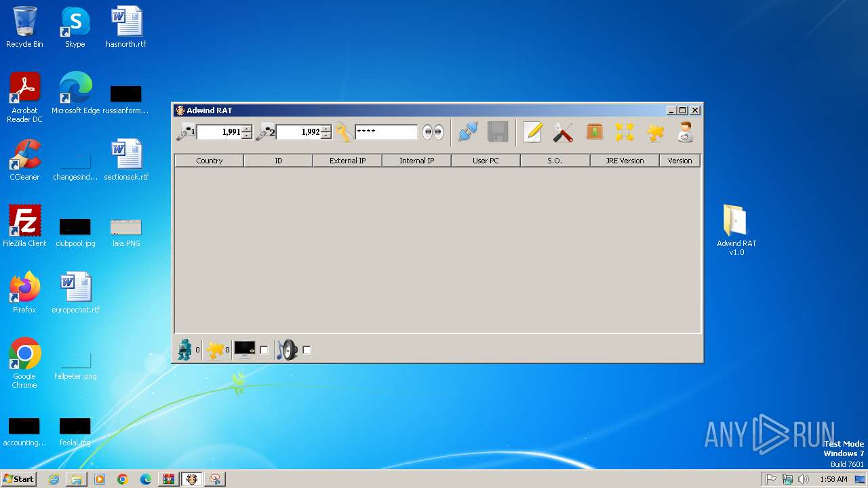Click the screwdriver wrench tools icon
Viewport: 868px width, 488px height.
coord(563,132)
